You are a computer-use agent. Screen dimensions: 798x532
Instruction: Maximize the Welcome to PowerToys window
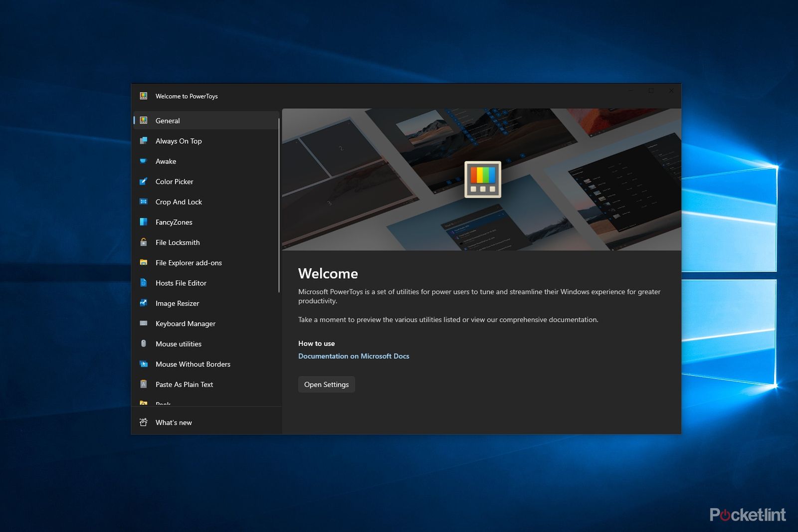651,91
